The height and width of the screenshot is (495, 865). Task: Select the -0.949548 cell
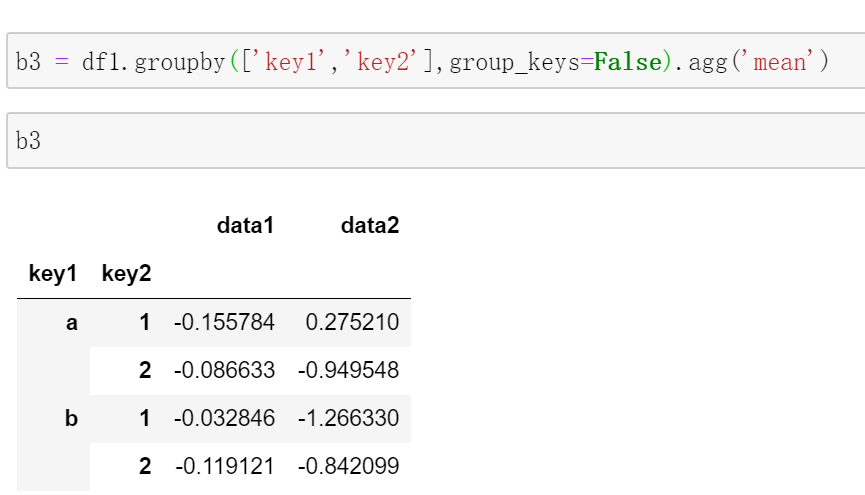(x=349, y=371)
